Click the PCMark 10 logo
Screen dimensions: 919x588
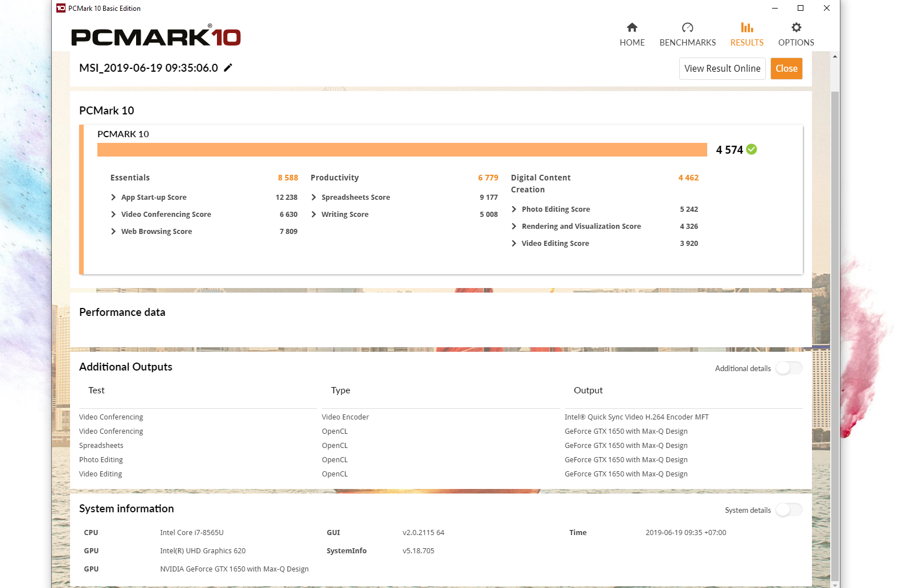[x=156, y=36]
